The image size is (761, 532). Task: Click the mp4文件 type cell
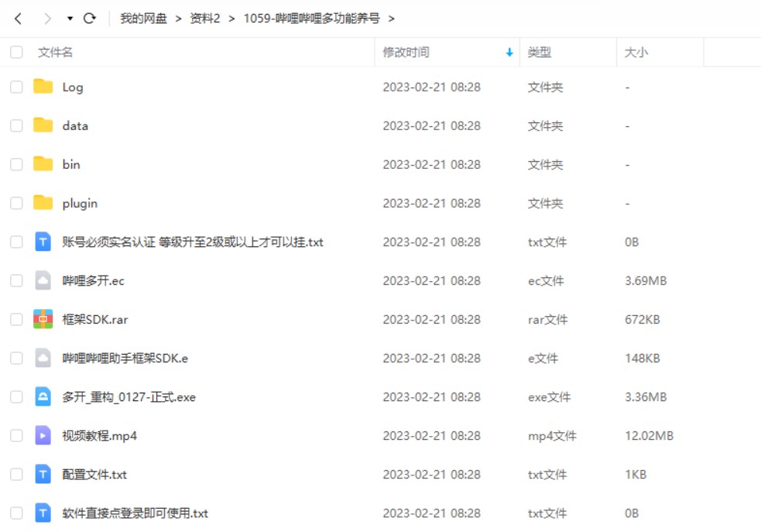552,436
